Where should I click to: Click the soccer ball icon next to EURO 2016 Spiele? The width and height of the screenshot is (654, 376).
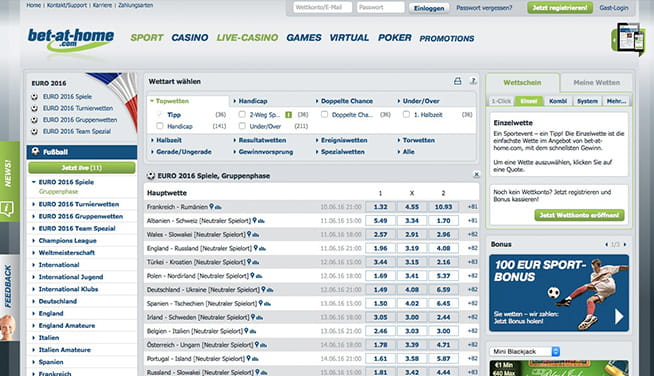coord(35,97)
